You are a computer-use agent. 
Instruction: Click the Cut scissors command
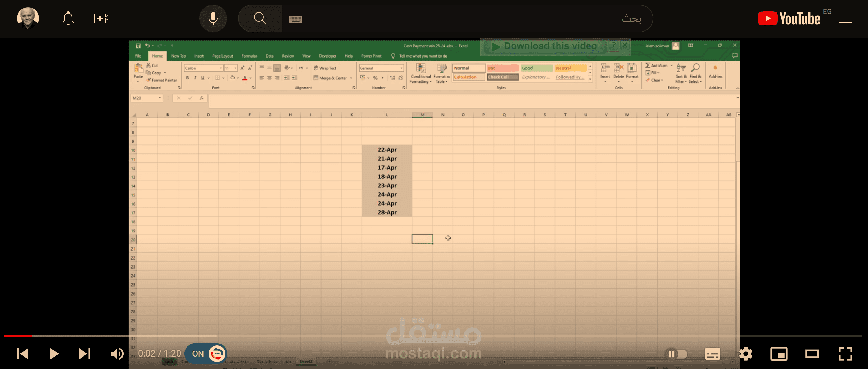tap(152, 65)
